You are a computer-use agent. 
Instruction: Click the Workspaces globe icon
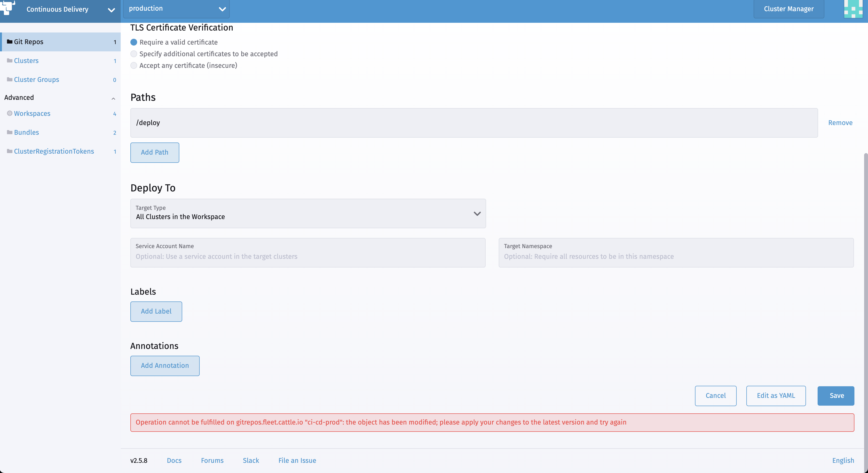9,113
